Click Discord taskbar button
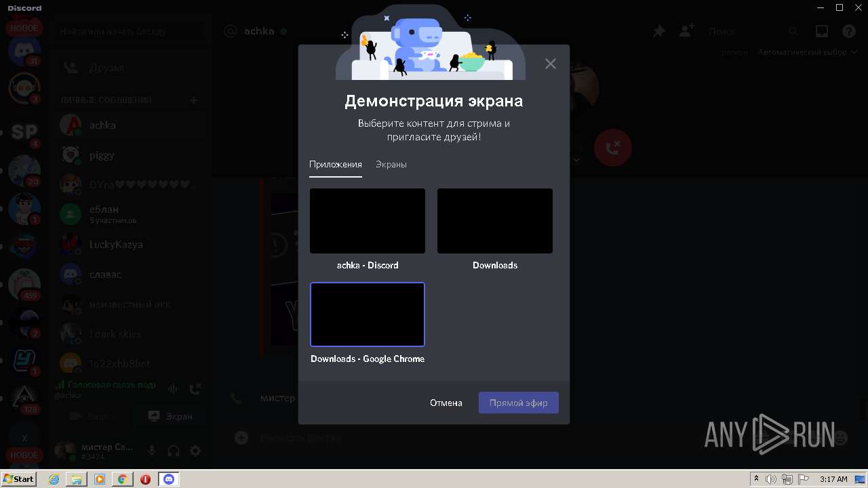The height and width of the screenshot is (488, 868). [169, 479]
